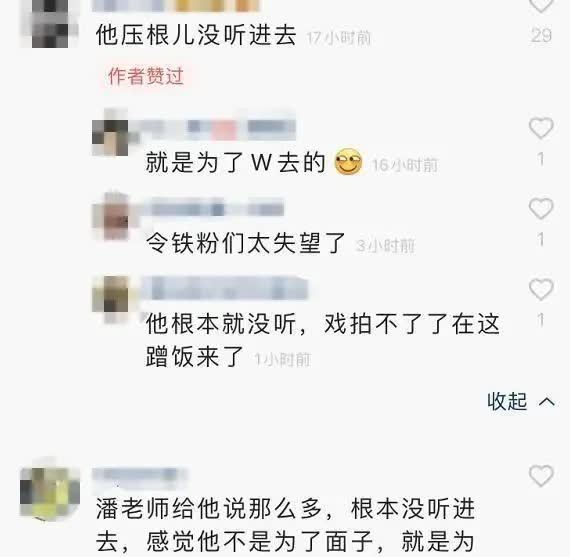Open avatar of commenter '他压根儿没听进去'

point(50,24)
